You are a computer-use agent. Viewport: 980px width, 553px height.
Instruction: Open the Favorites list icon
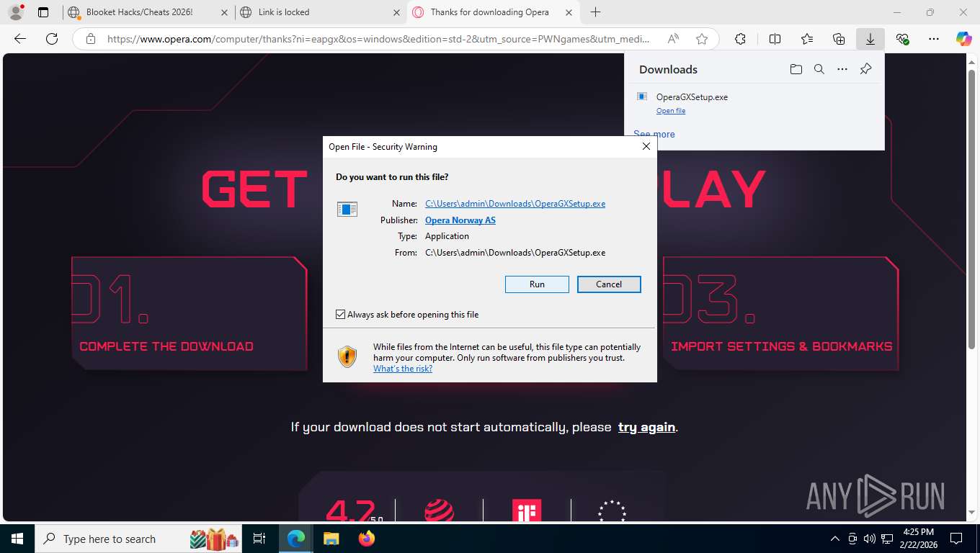[807, 39]
